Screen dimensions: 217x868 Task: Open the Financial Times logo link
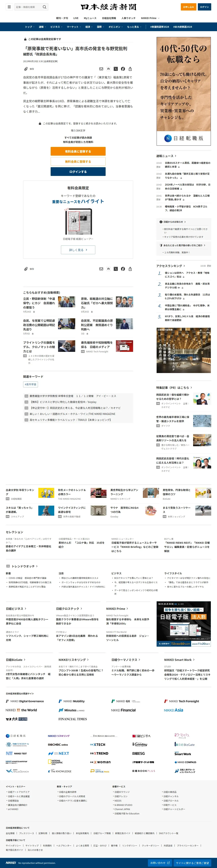click(73, 719)
